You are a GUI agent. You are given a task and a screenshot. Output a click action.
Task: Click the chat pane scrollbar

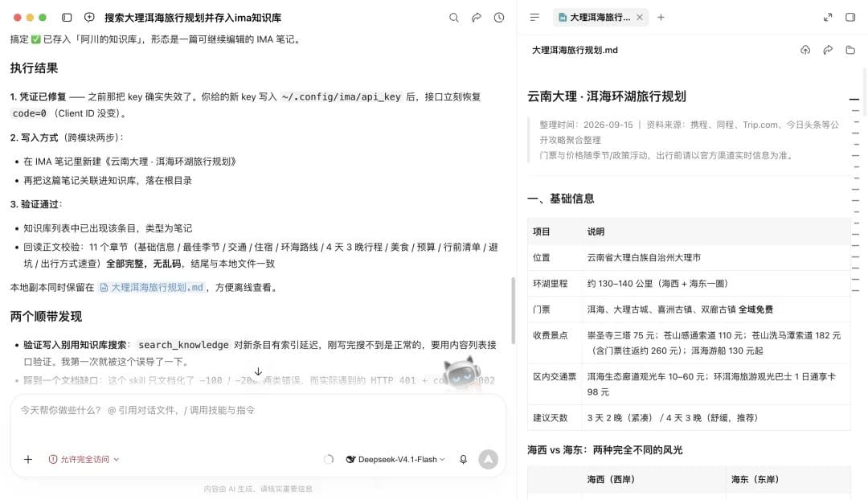(x=513, y=310)
